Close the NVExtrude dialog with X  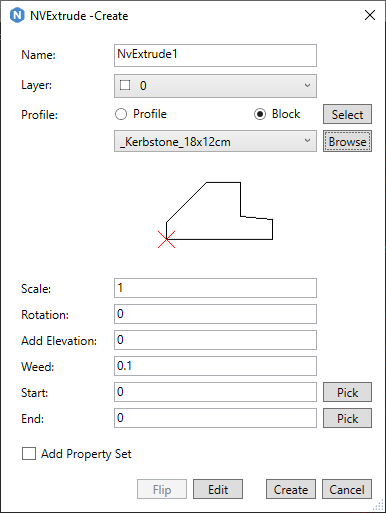[x=370, y=15]
